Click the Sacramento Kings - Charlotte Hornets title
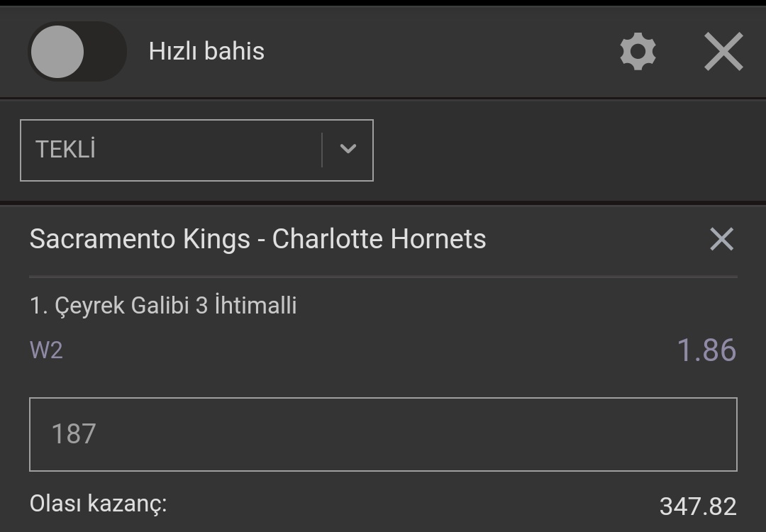The height and width of the screenshot is (532, 766). pos(258,239)
